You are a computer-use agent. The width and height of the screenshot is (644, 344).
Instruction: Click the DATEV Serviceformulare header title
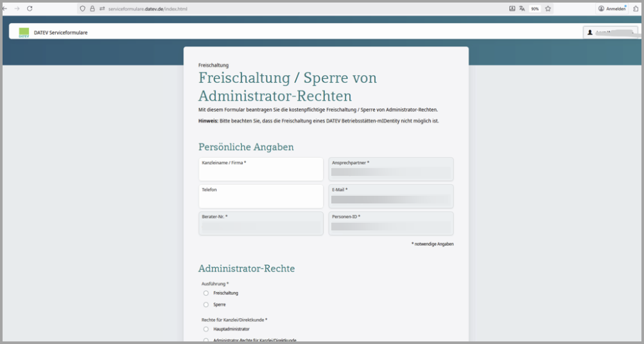pyautogui.click(x=60, y=32)
